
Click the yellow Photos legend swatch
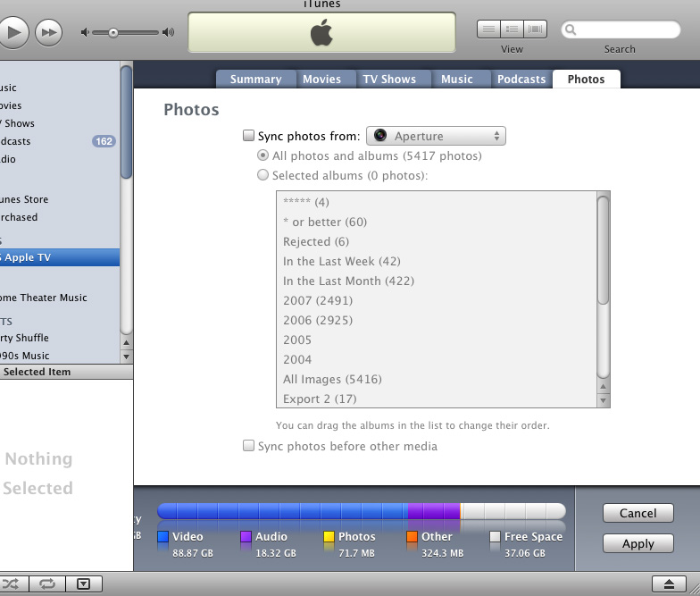(329, 536)
